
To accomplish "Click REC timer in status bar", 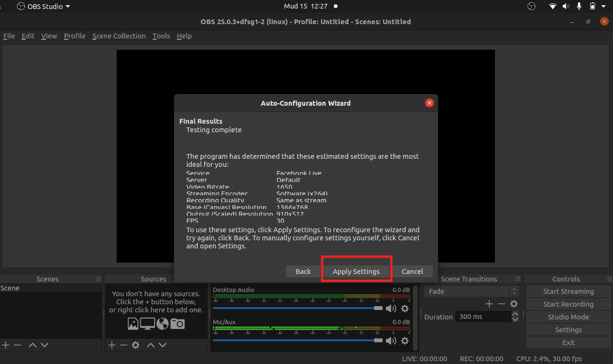I will pyautogui.click(x=481, y=359).
